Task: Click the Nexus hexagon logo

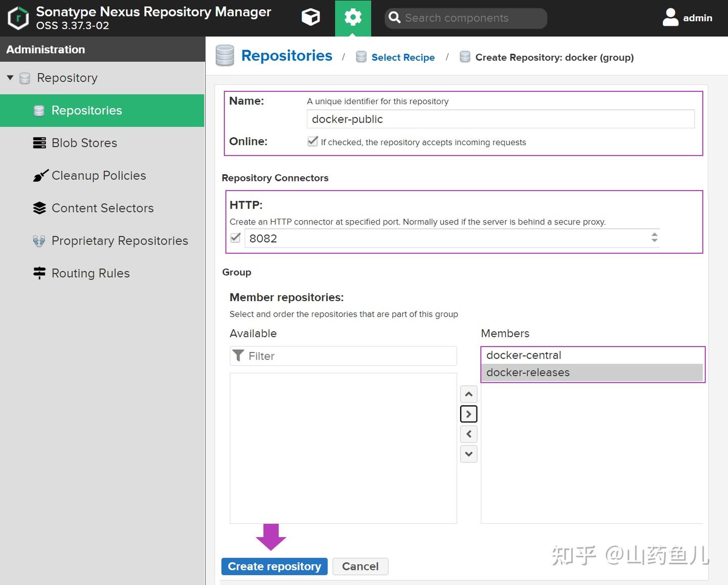Action: click(x=18, y=18)
